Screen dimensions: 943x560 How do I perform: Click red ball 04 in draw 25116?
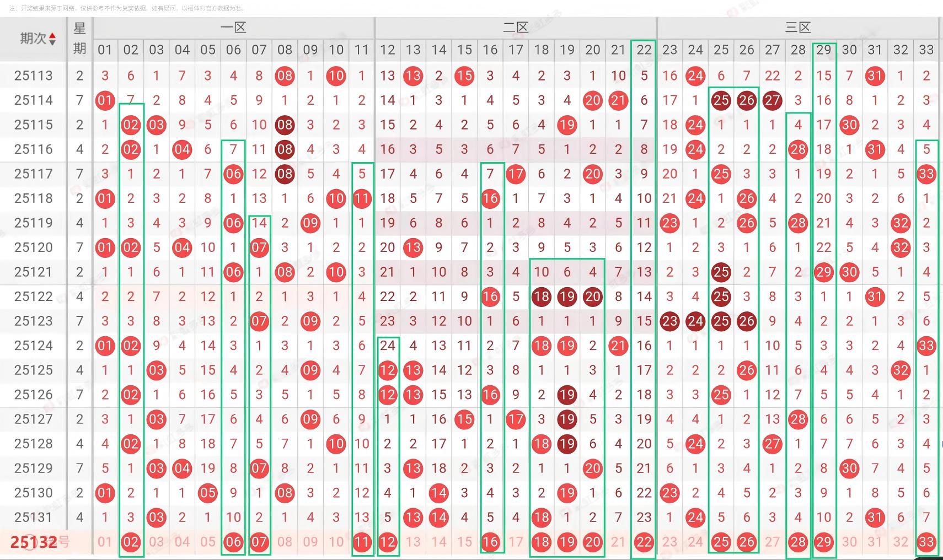182,149
